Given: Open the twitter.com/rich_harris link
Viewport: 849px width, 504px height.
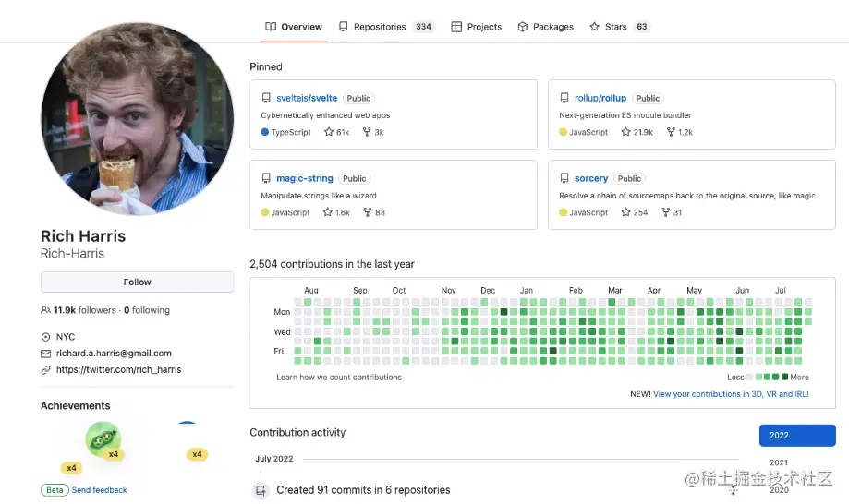Looking at the screenshot, I should tap(118, 369).
